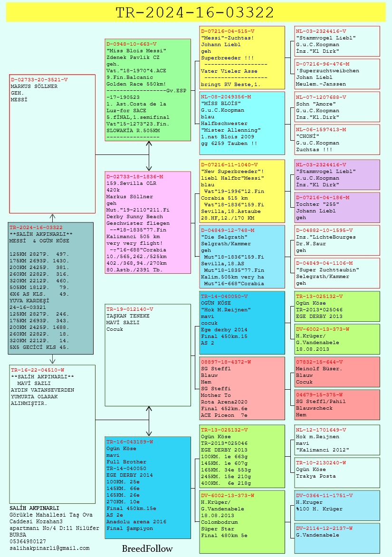Select the Final Şampiyon line
392x557 pixels.
[x=130, y=528]
